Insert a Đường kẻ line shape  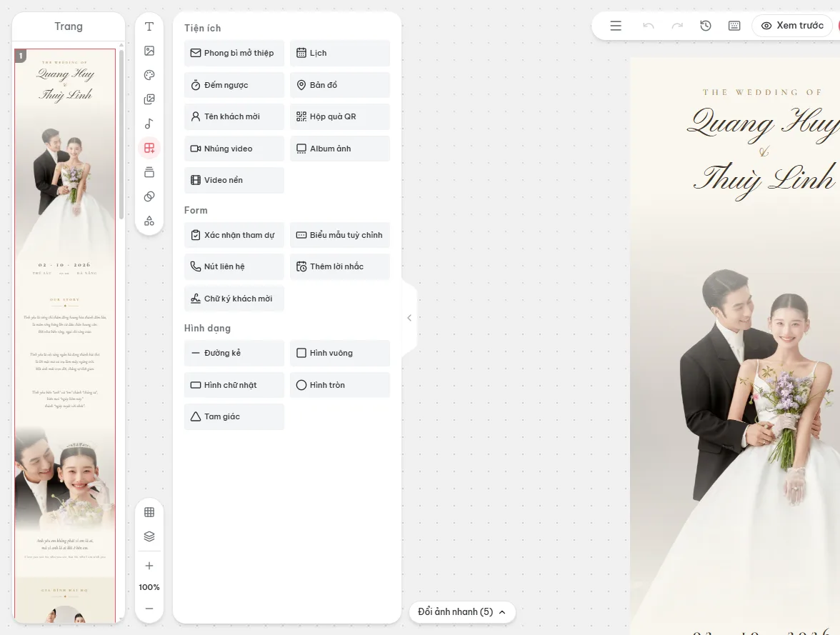tap(234, 353)
